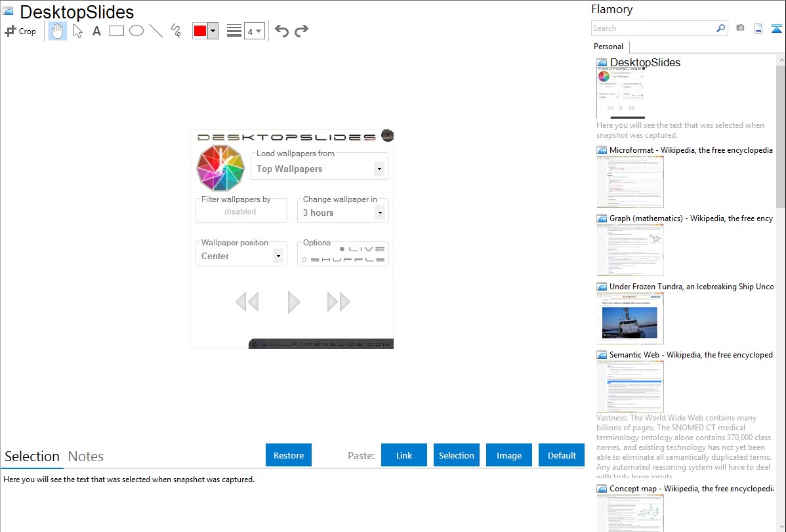The height and width of the screenshot is (532, 786).
Task: Click the Selection paste button
Action: click(456, 455)
